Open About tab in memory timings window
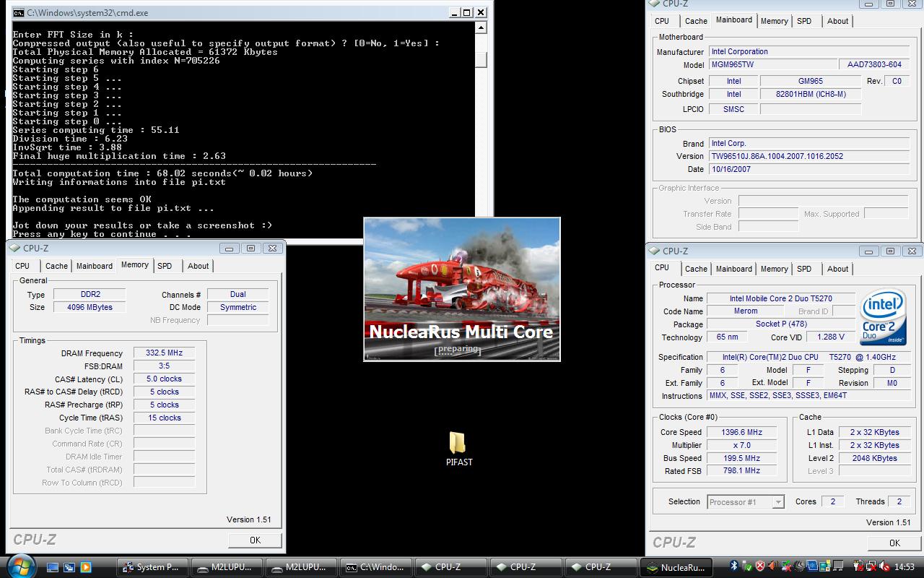Image resolution: width=924 pixels, height=578 pixels. [198, 266]
